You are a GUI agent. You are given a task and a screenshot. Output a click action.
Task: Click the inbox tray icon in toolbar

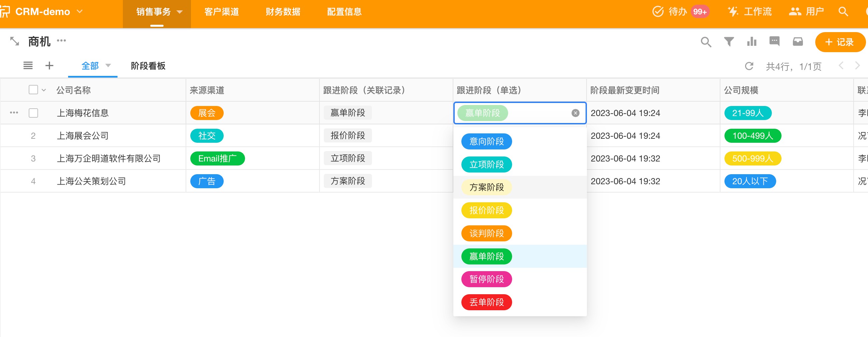[x=798, y=42]
